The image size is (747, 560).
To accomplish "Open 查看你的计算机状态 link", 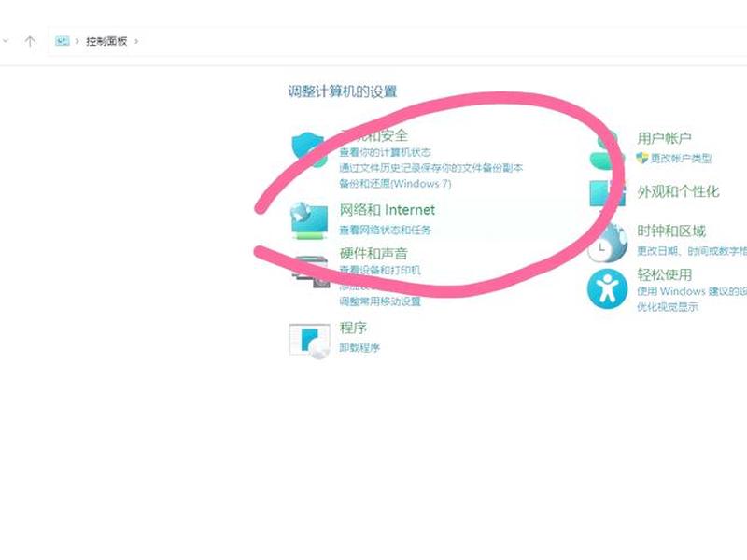I will [385, 152].
